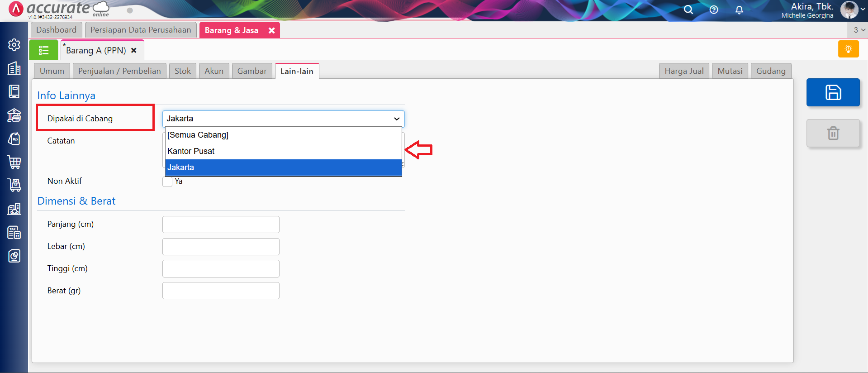Screen dimensions: 868x373
Task: Click into the Panjang (cm) field
Action: (221, 225)
